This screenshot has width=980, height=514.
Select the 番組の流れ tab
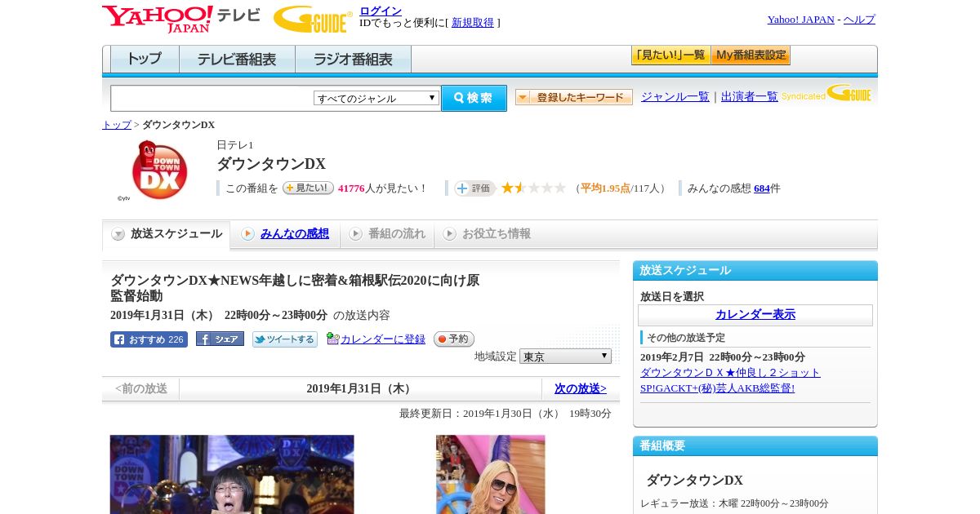387,234
